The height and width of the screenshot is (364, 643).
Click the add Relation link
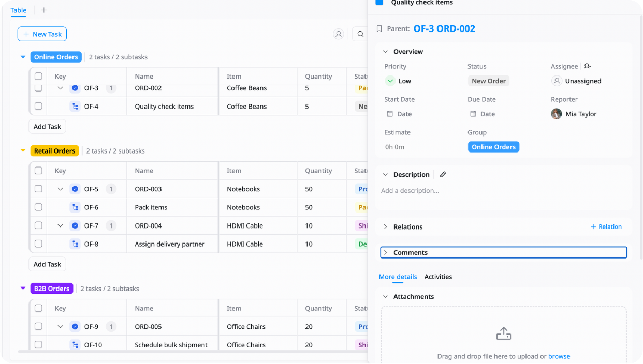point(606,226)
